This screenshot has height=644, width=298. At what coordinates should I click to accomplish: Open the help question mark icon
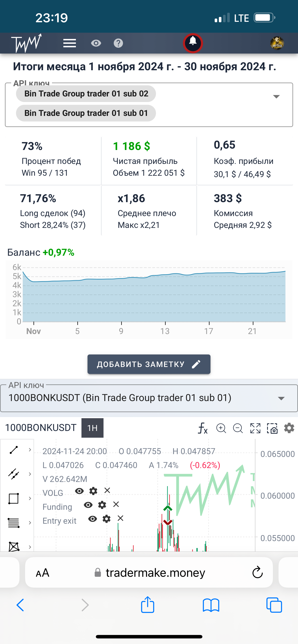tap(118, 43)
